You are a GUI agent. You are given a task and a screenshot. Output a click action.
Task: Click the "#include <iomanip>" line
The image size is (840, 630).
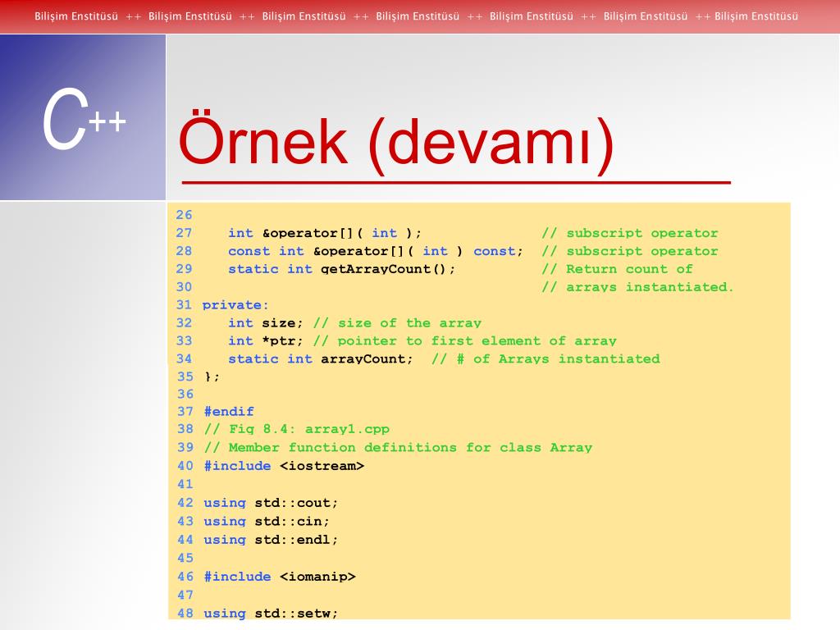pyautogui.click(x=280, y=577)
